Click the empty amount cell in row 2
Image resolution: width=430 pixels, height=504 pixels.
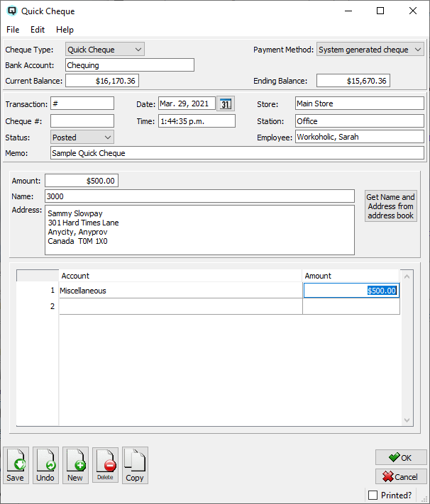[x=351, y=306]
